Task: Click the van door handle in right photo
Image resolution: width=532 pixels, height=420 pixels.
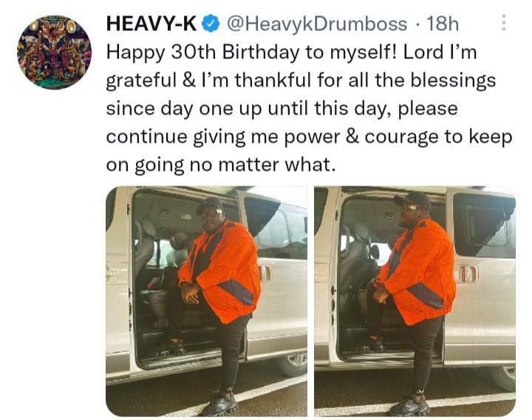Action: coord(468,274)
